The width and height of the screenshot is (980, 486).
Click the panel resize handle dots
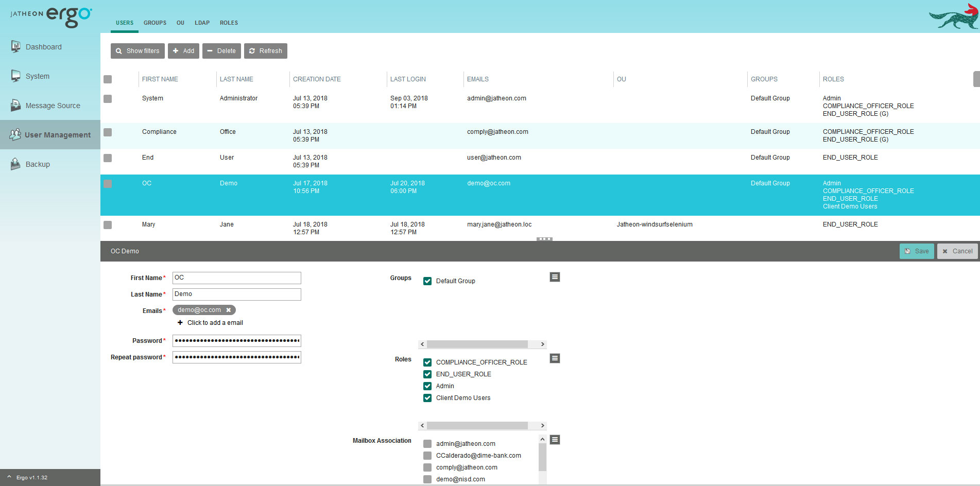coord(544,239)
